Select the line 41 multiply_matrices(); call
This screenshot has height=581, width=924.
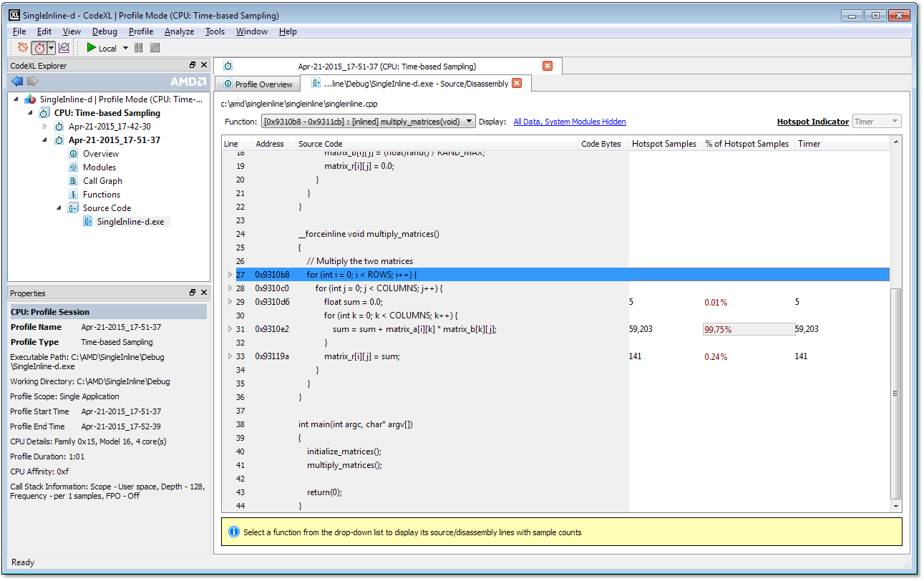point(344,465)
